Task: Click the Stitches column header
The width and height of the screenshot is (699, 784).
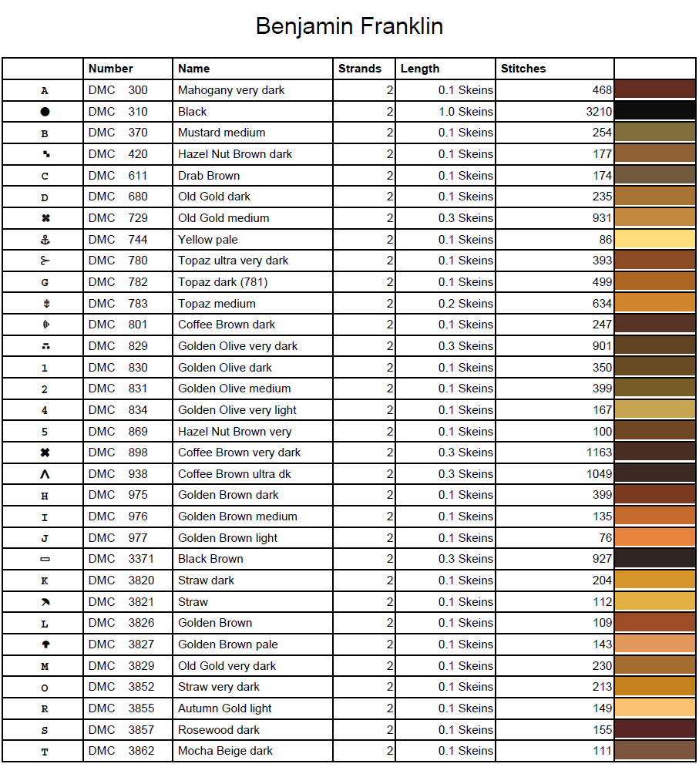Action: 523,69
